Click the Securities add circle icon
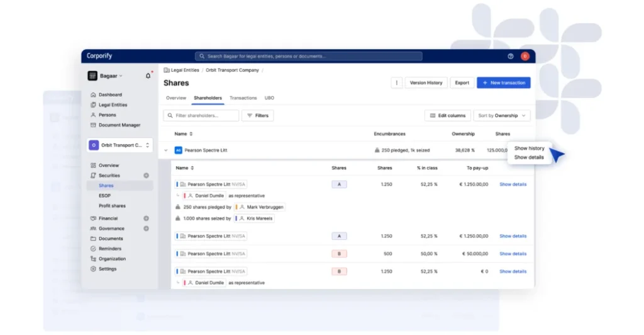 (x=146, y=176)
